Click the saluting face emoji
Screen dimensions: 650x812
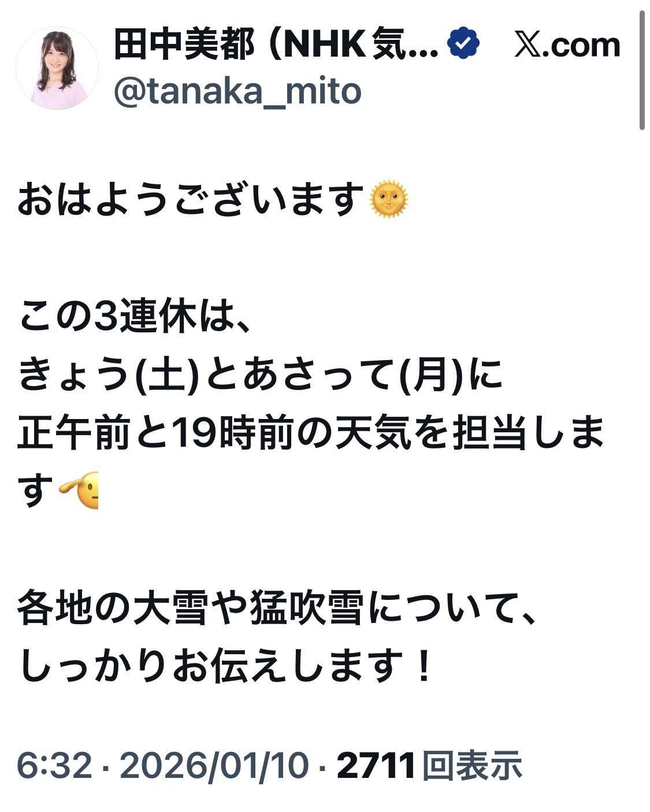(x=79, y=491)
